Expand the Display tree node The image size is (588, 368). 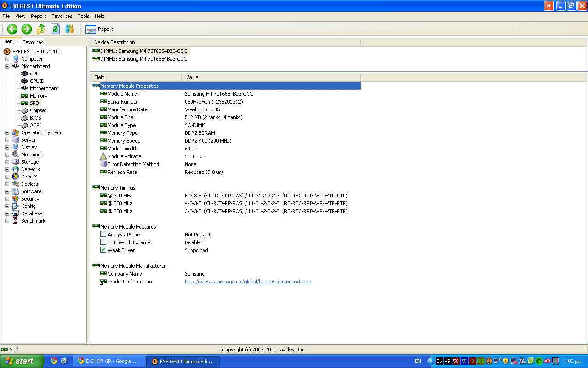7,147
